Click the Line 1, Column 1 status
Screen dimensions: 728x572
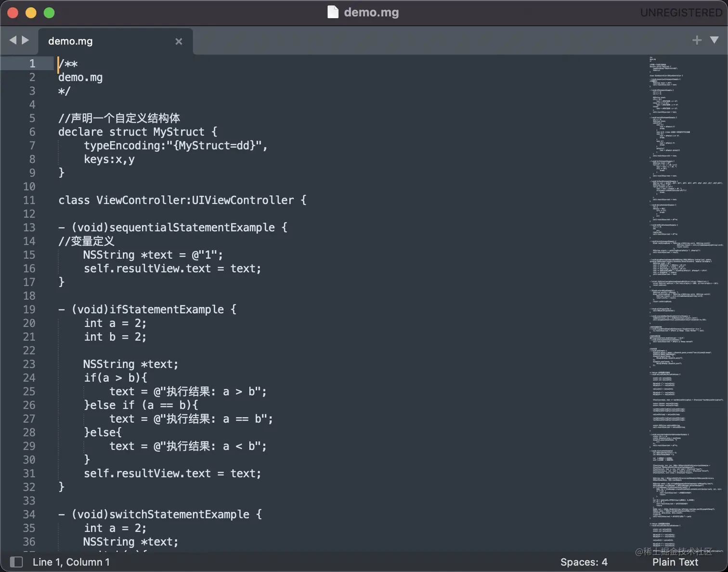pos(71,562)
